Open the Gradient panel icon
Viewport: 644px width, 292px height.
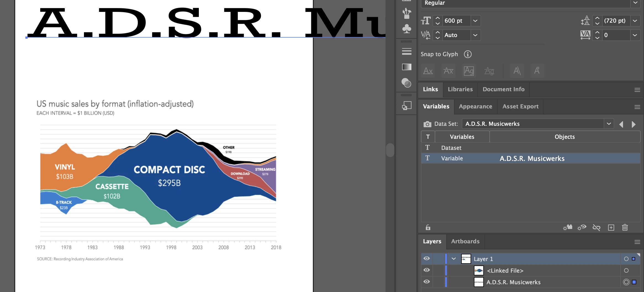tap(407, 67)
